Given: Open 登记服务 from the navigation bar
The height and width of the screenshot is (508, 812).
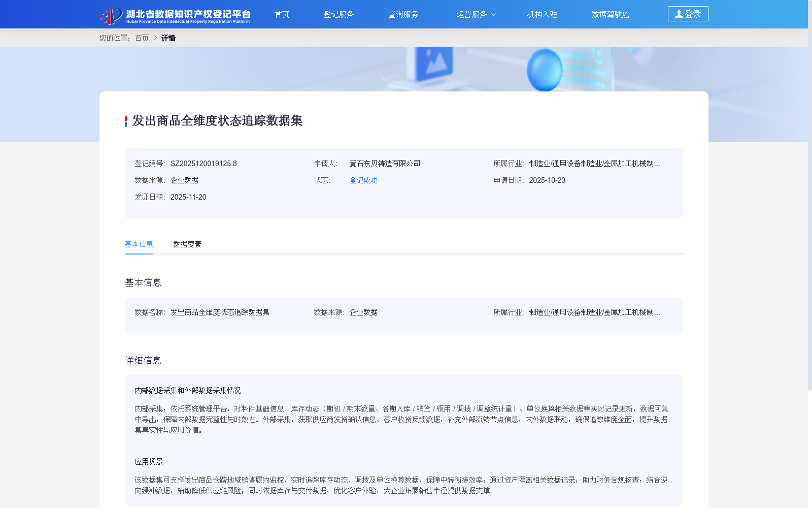Looking at the screenshot, I should 339,14.
